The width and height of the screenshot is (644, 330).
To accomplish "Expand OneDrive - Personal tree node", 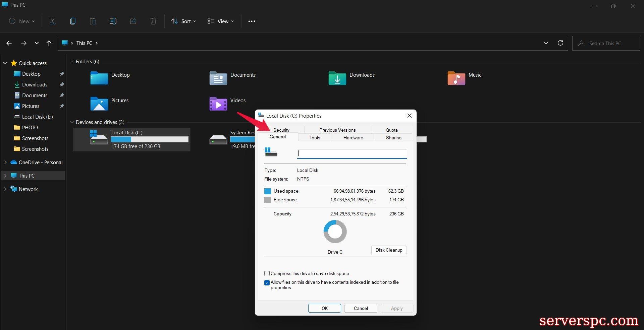I will tap(5, 162).
